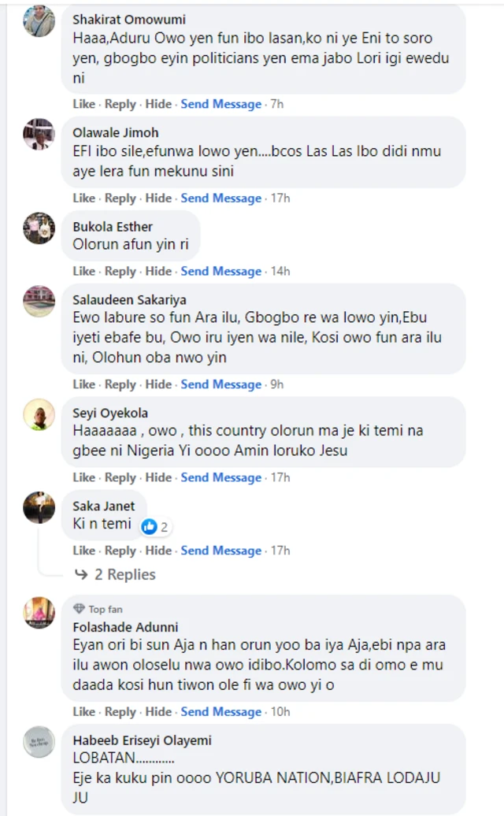Like Saka Janet's comment
504x816 pixels.
84,551
